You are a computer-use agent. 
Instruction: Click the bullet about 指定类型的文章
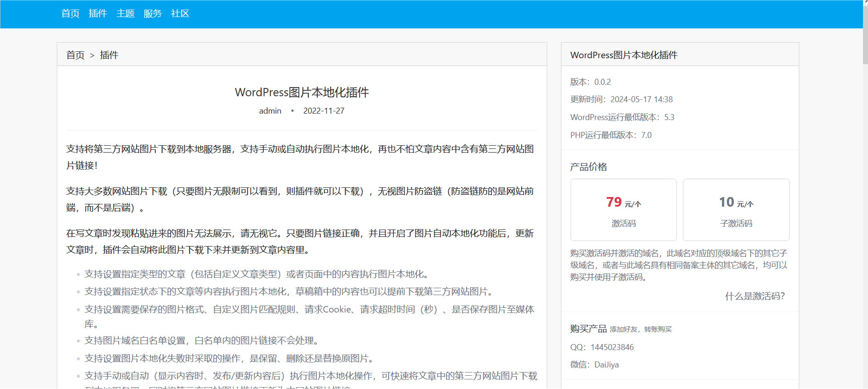tap(258, 274)
